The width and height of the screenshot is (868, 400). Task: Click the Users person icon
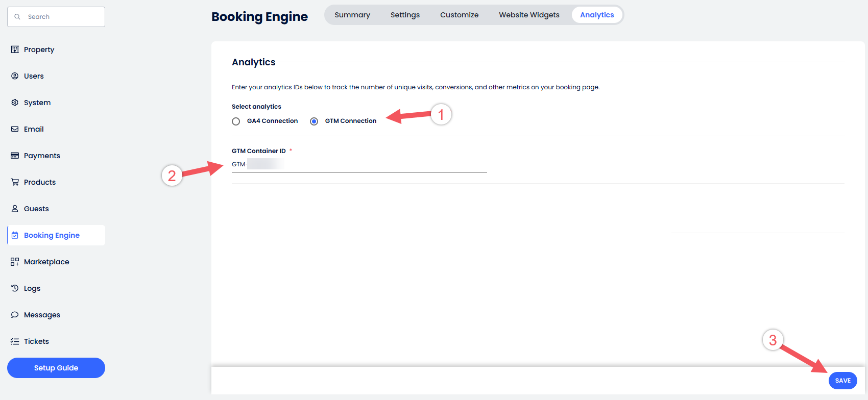[x=15, y=76]
